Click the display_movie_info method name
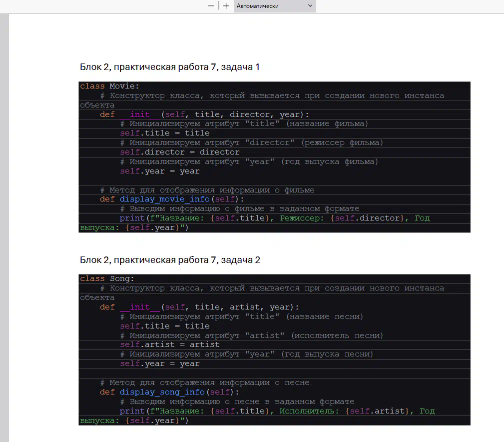This screenshot has width=504, height=442. click(x=164, y=199)
